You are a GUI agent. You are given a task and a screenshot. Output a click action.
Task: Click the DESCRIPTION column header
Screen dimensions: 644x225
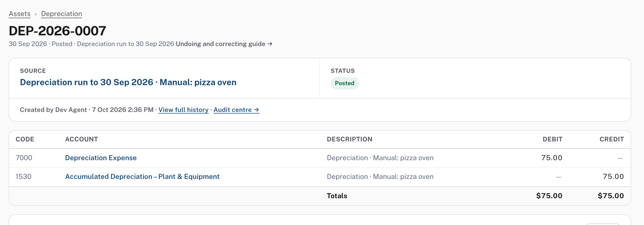[x=350, y=139]
